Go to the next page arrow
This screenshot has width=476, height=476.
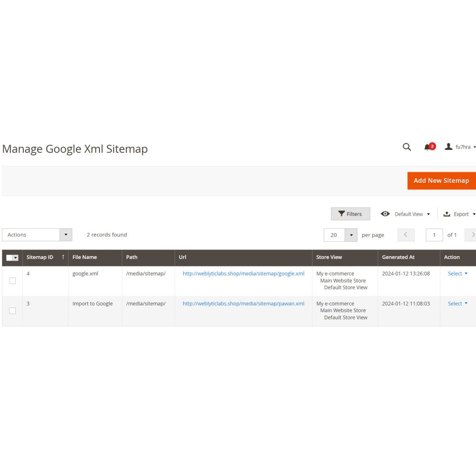[x=471, y=235]
